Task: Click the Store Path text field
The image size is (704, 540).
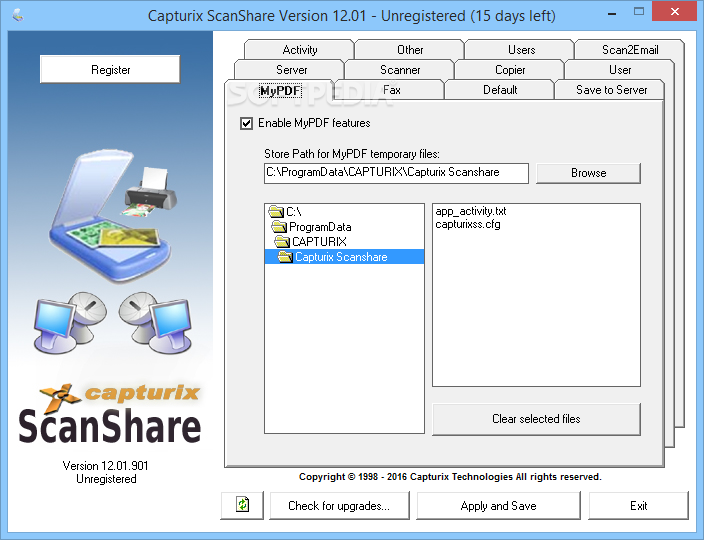Action: 396,173
